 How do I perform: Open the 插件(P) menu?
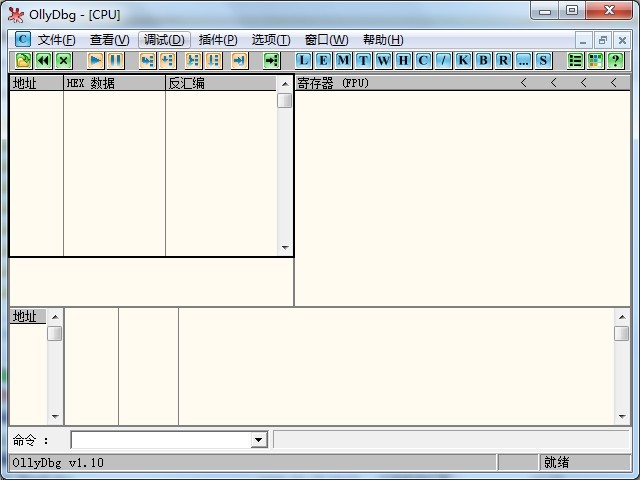pos(218,40)
